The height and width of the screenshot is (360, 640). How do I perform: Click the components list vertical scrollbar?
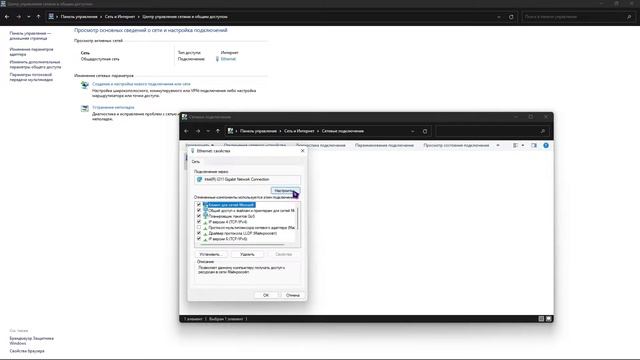coord(298,220)
